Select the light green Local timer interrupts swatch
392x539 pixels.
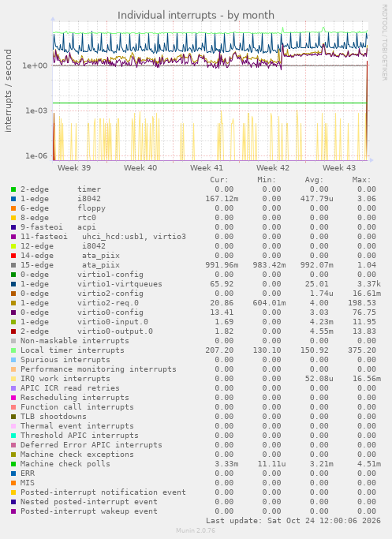click(x=13, y=350)
